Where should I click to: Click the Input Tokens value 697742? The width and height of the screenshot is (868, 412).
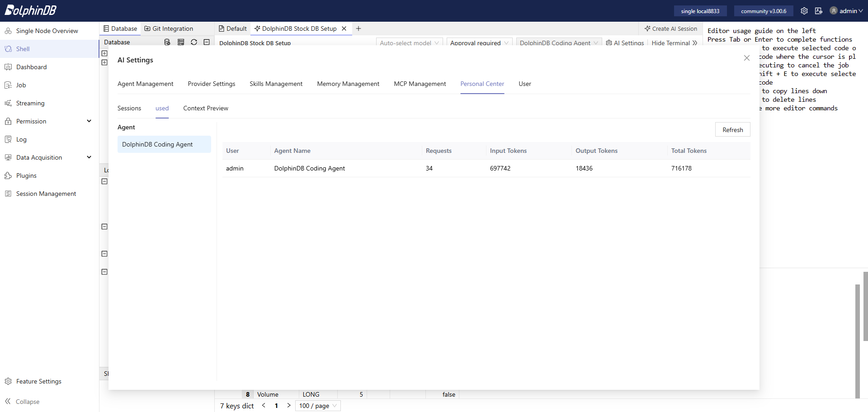500,168
